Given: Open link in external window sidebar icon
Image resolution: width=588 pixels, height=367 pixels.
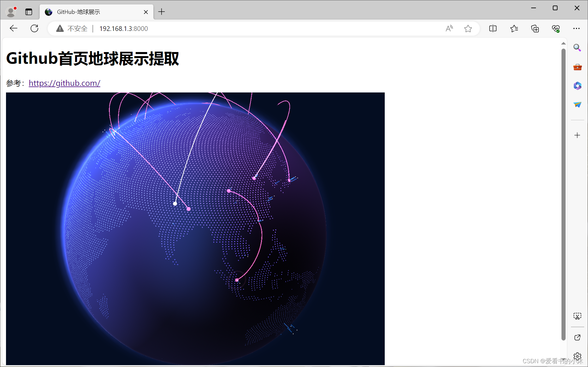Looking at the screenshot, I should (x=577, y=338).
